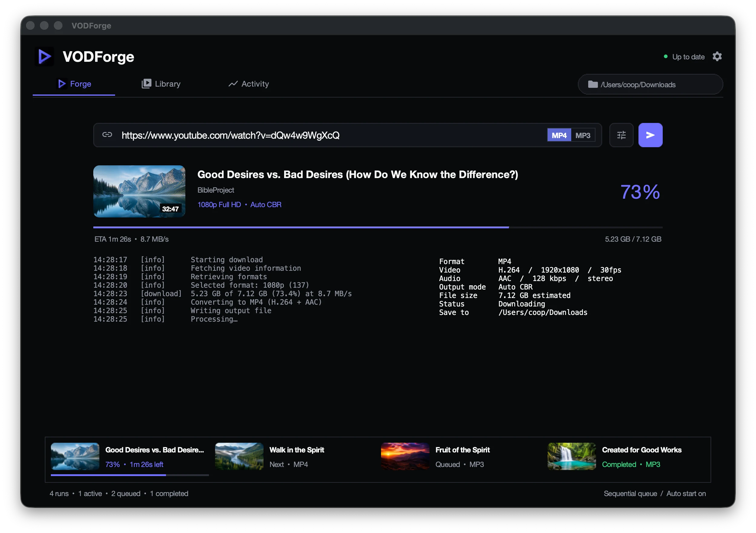The height and width of the screenshot is (533, 756).
Task: Select the Fruit of the Spirit thumbnail
Action: pyautogui.click(x=405, y=456)
